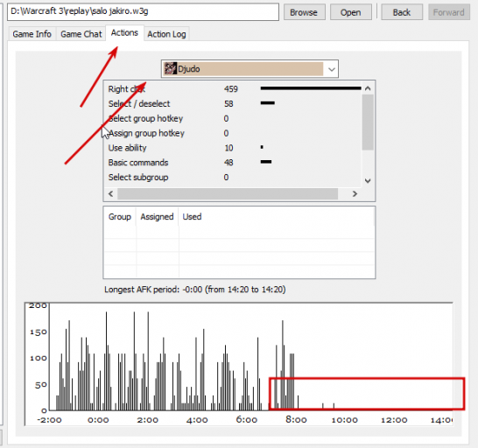Open the Game Chat tab
The image size is (478, 448).
81,34
